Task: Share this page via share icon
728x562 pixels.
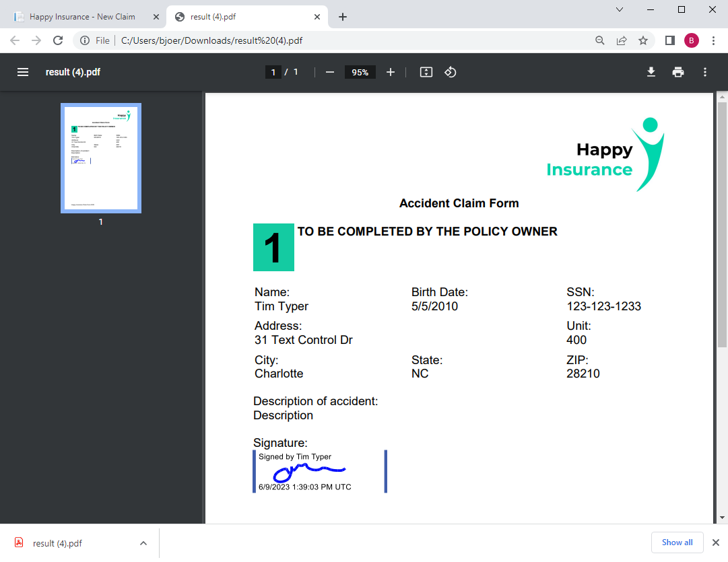Action: point(621,41)
